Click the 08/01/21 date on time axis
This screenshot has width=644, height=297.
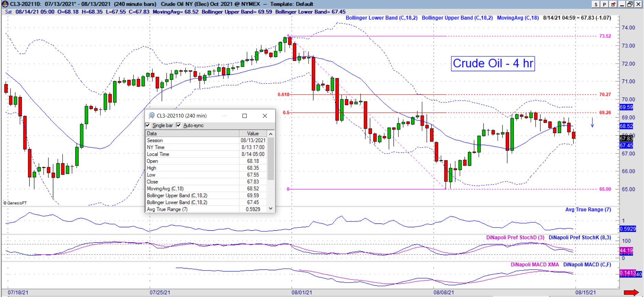point(302,293)
